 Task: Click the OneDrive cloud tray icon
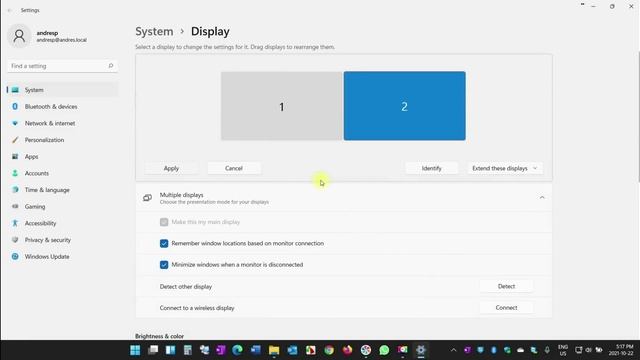pyautogui.click(x=520, y=350)
